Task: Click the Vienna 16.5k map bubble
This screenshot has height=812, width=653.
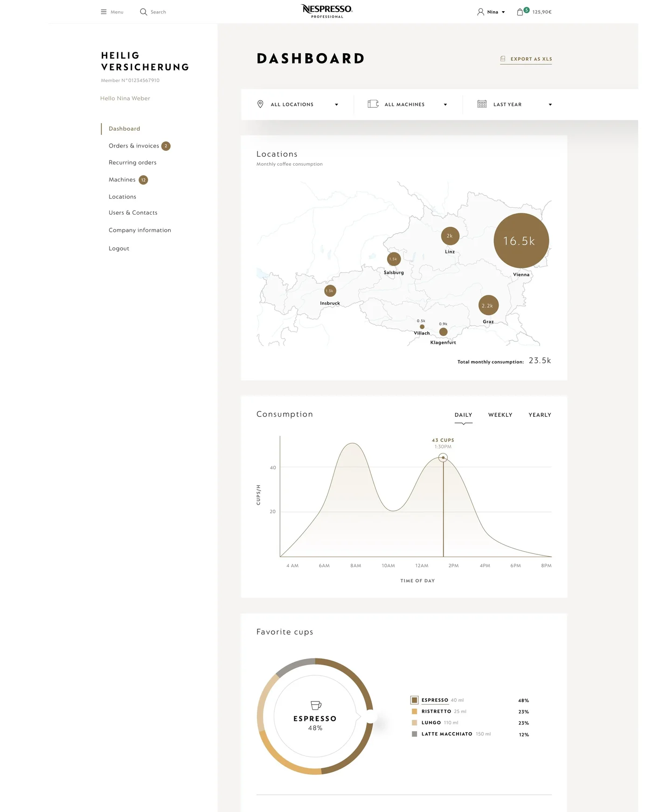Action: 521,241
